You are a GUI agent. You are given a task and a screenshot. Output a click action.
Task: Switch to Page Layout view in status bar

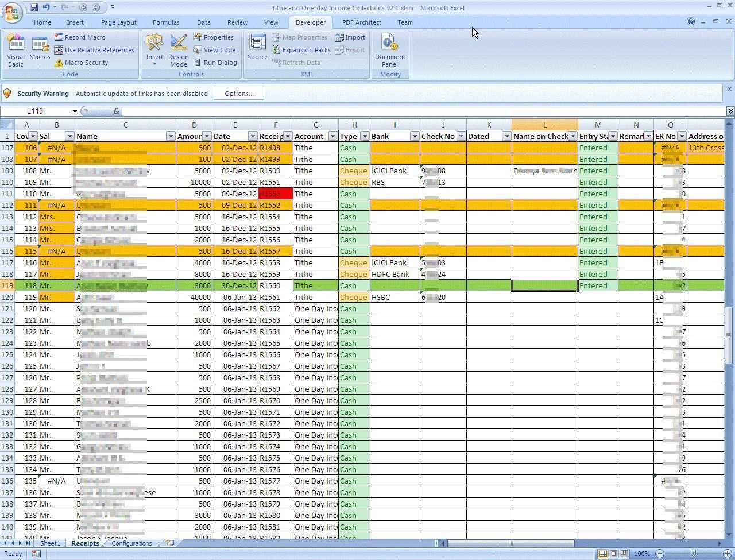coord(613,554)
